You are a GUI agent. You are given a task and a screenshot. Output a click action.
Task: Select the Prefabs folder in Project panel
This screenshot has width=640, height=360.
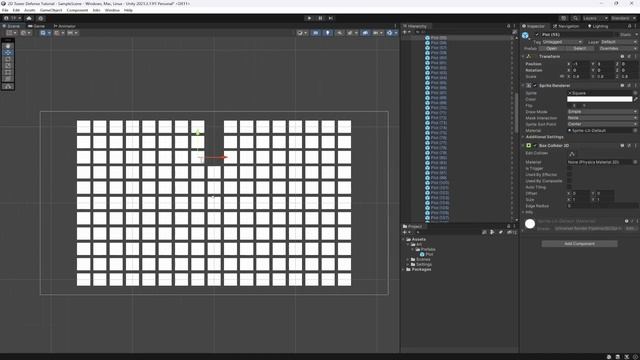point(425,249)
